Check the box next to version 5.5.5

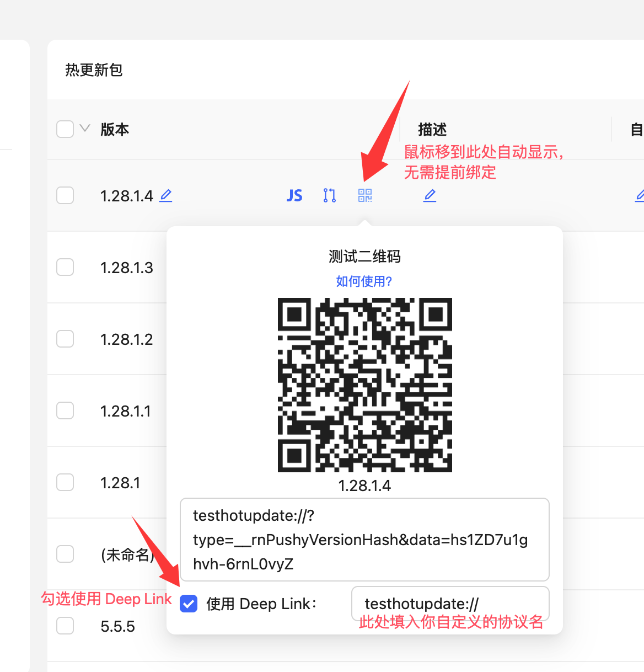65,626
